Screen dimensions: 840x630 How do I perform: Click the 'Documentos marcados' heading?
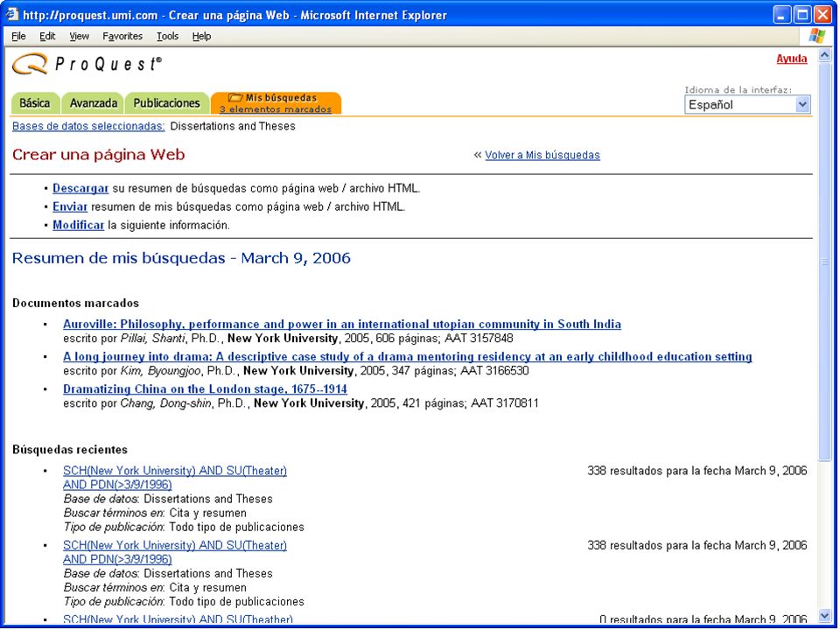[75, 304]
